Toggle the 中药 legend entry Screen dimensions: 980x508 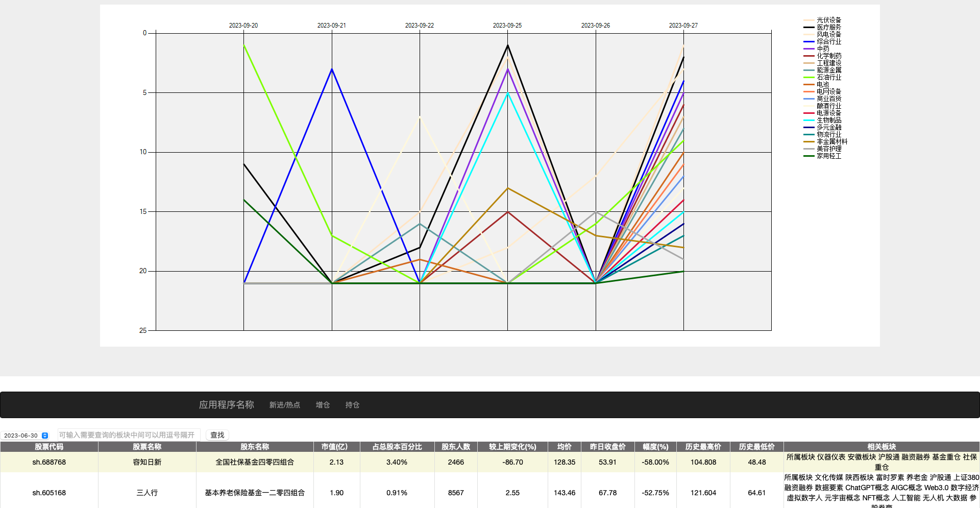[x=817, y=49]
